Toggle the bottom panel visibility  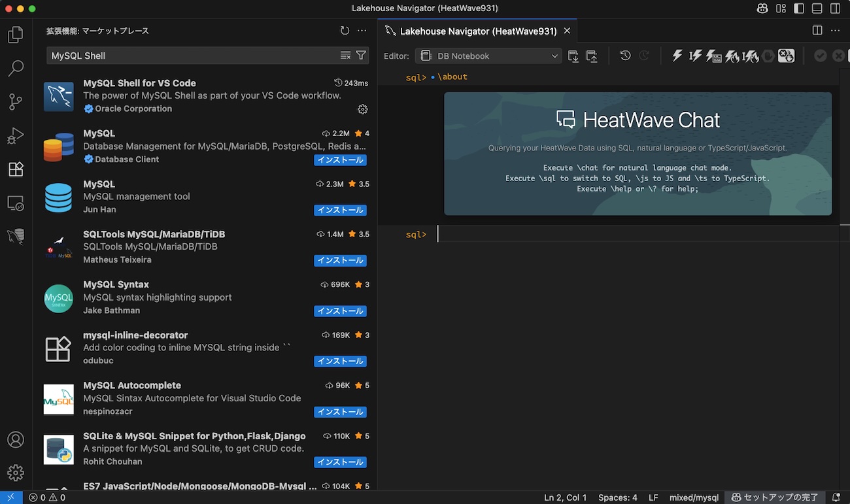(x=817, y=8)
